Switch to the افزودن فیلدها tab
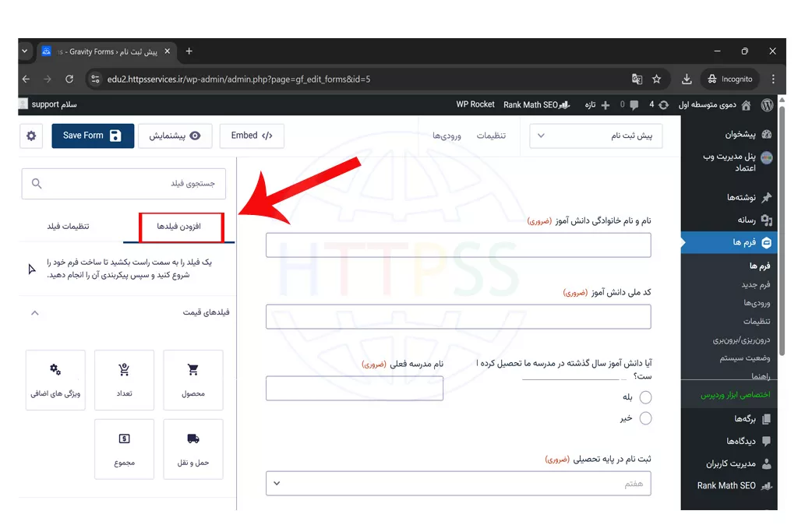 pos(179,227)
